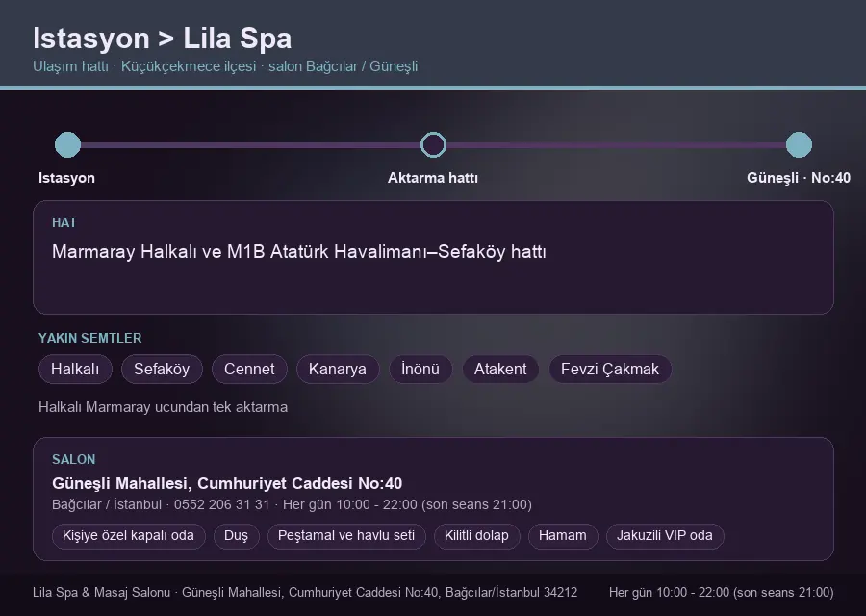Select the Aktarma hattı middle node
Image resolution: width=866 pixels, height=616 pixels.
(x=433, y=144)
